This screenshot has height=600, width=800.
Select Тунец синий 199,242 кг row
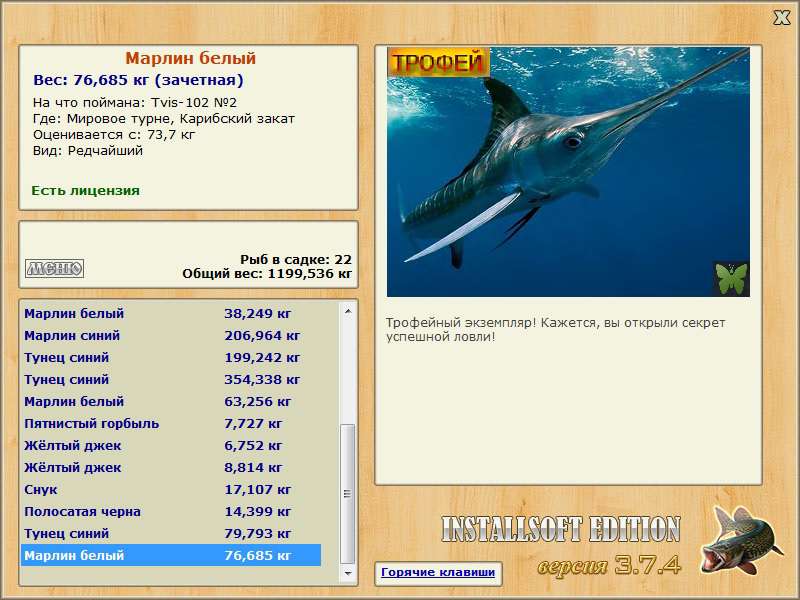point(171,358)
